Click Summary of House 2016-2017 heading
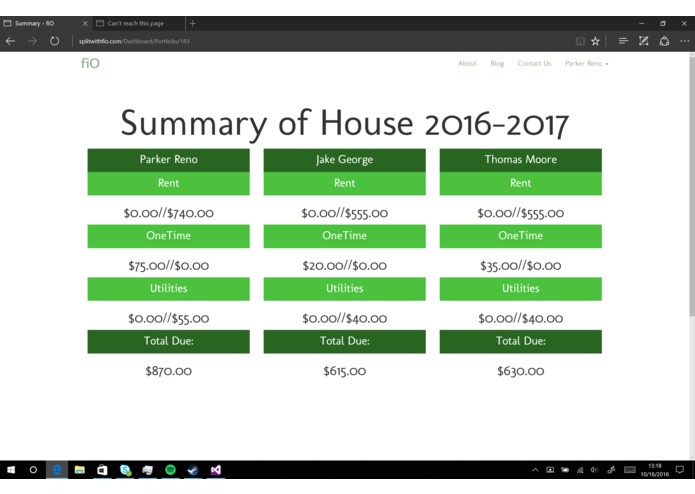Viewport: 695px width, 494px height. tap(344, 123)
